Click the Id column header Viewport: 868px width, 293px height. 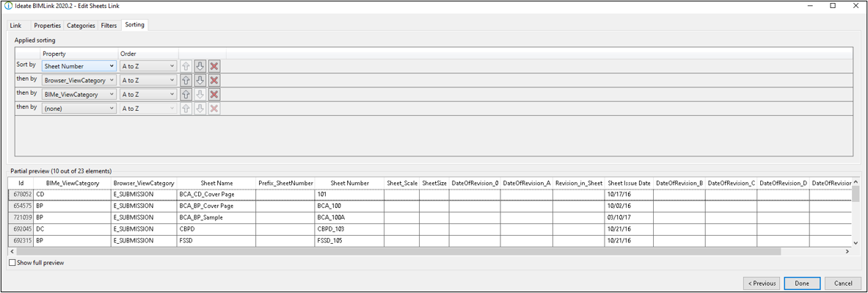click(21, 183)
